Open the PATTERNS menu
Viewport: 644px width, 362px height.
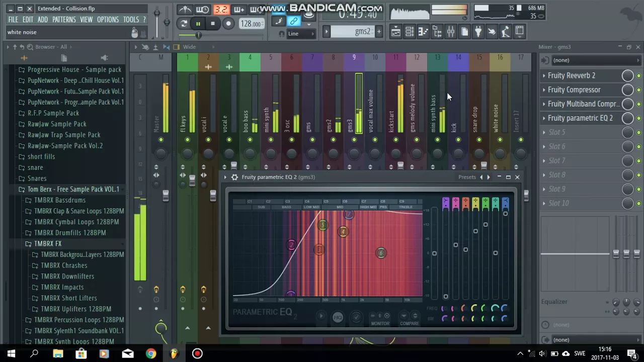[x=64, y=20]
